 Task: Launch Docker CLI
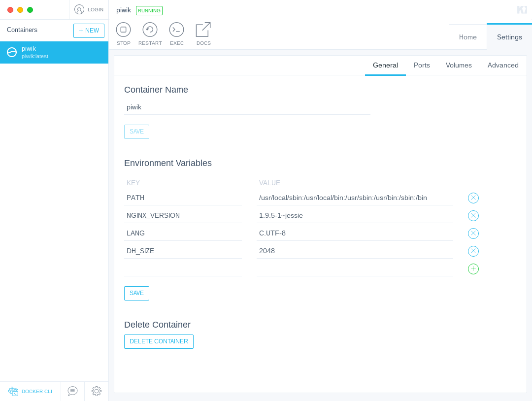pos(30,391)
